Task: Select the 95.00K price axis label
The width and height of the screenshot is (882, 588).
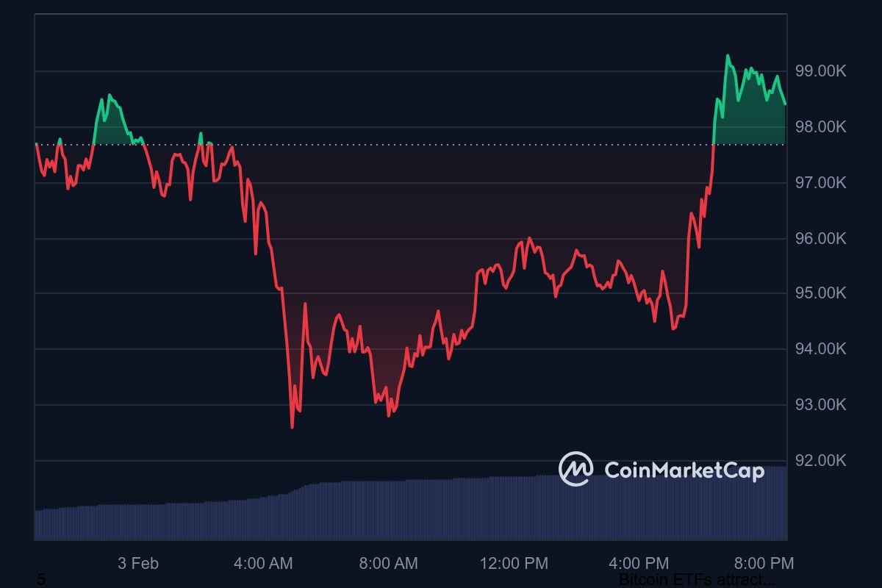Action: 820,293
